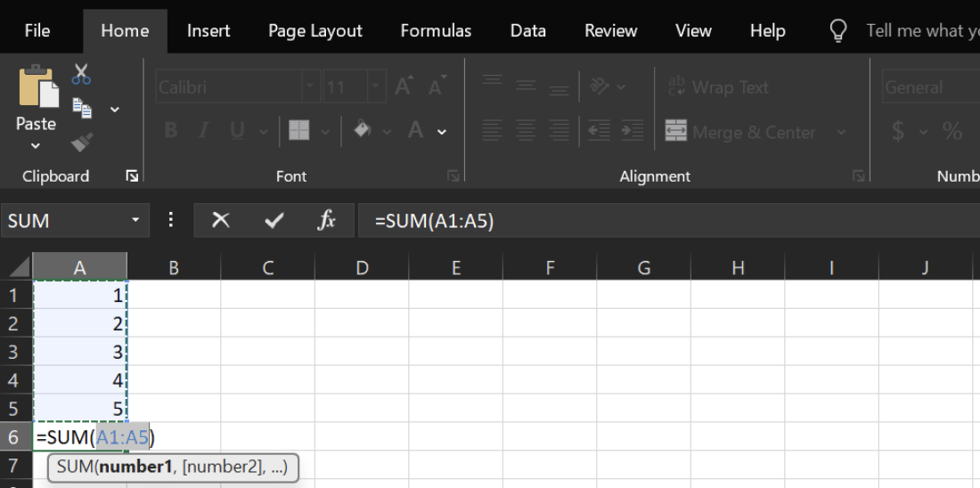Open the font size 11 dropdown
Viewport: 980px width, 488px height.
pyautogui.click(x=377, y=87)
